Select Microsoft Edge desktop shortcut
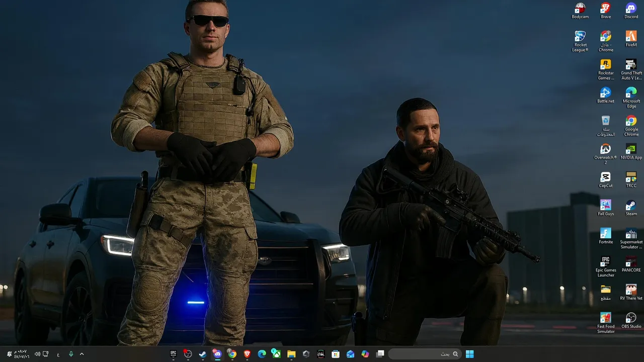Image resolution: width=644 pixels, height=362 pixels. coord(631,98)
